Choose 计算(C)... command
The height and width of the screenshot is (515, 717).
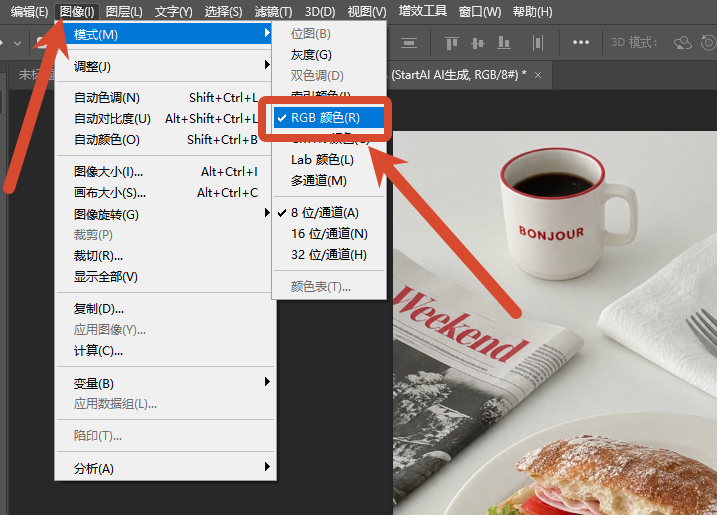point(165,351)
